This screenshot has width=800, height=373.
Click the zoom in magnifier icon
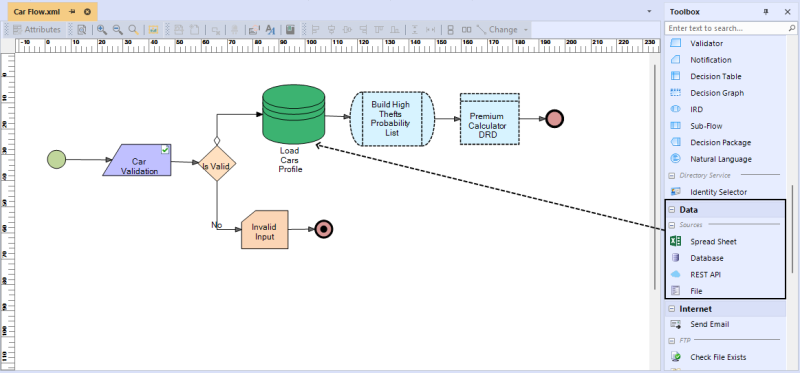click(102, 30)
